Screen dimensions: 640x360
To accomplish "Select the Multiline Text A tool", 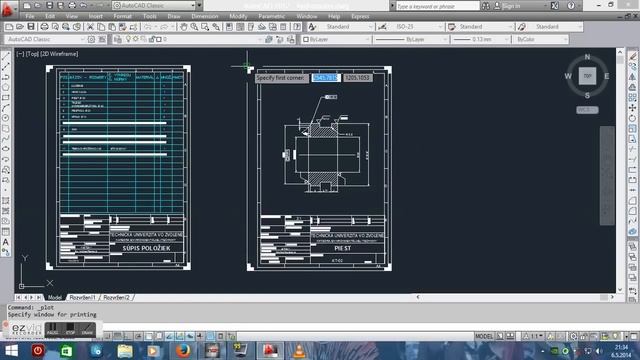I will tap(6, 242).
